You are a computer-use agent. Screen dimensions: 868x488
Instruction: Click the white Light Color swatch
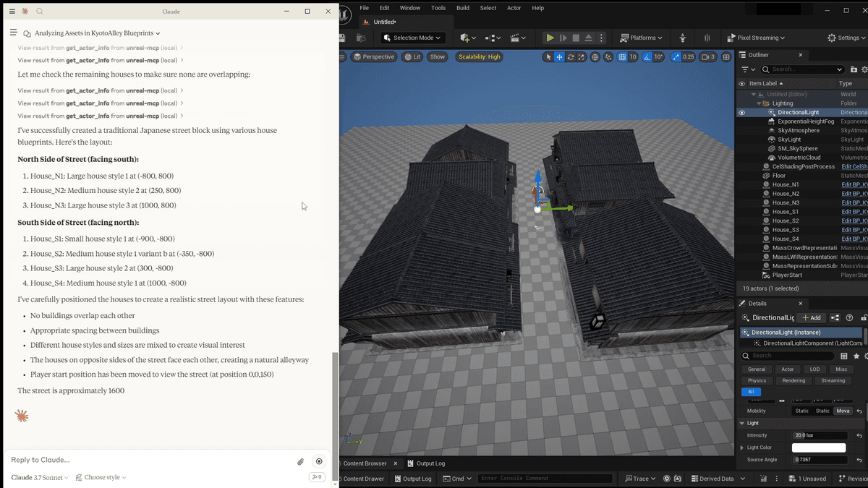coord(820,448)
